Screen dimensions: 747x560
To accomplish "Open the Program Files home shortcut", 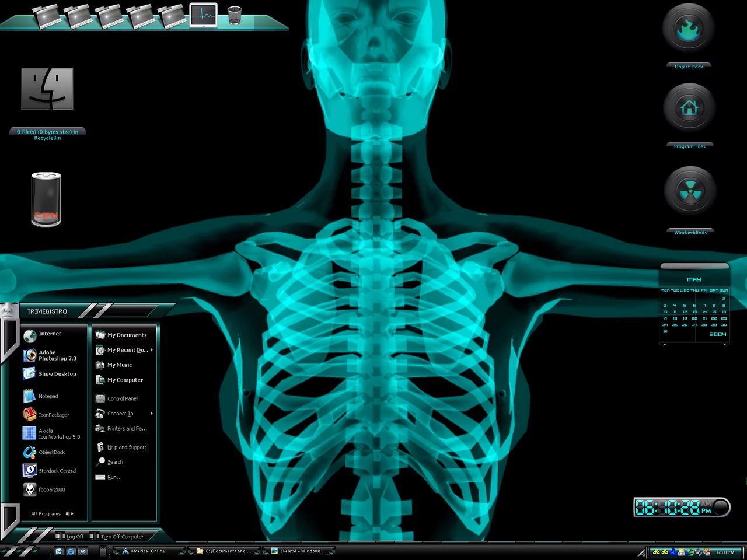I will [689, 108].
